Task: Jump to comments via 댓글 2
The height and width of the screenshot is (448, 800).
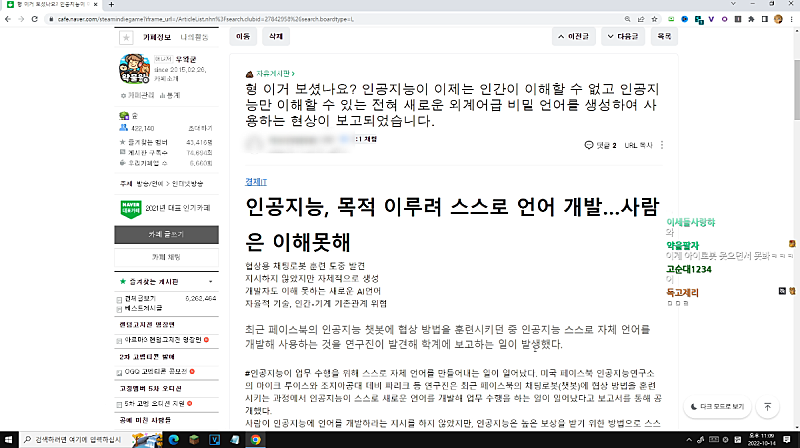Action: pos(601,145)
